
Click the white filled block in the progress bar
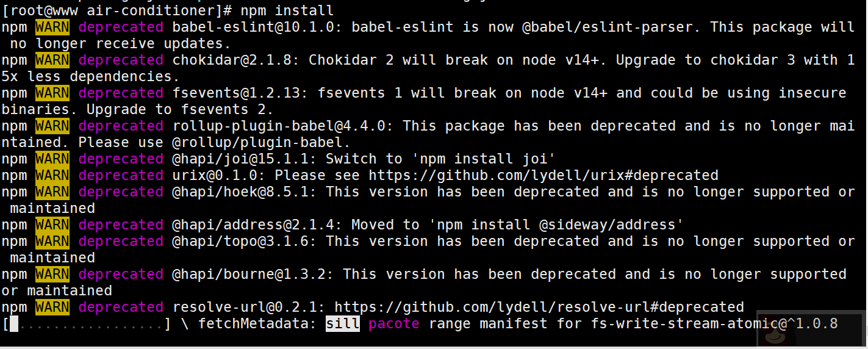tap(15, 323)
